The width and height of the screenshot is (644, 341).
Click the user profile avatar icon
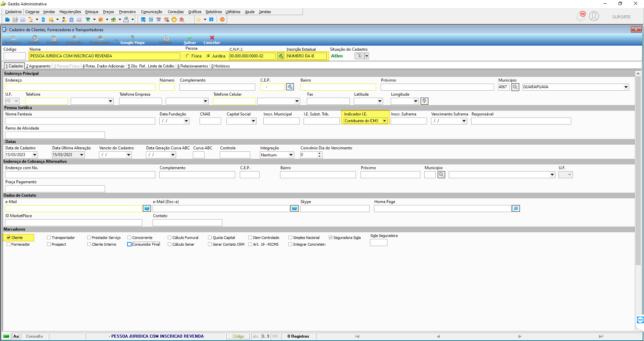594,16
